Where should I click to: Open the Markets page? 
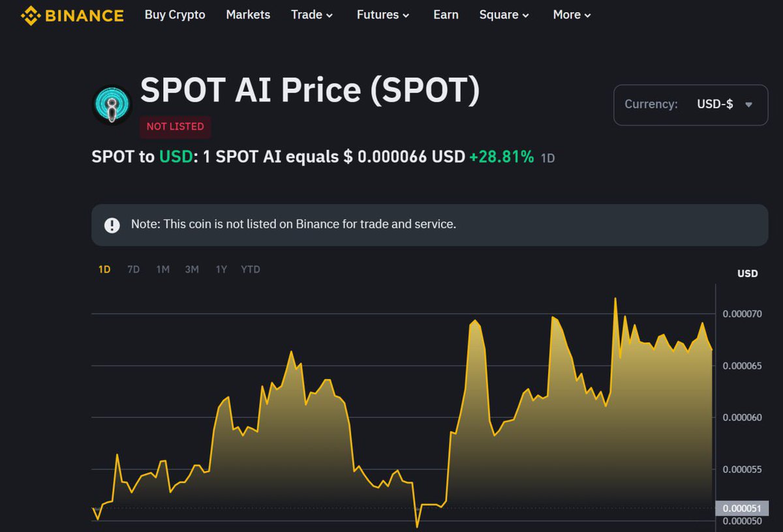pyautogui.click(x=248, y=14)
